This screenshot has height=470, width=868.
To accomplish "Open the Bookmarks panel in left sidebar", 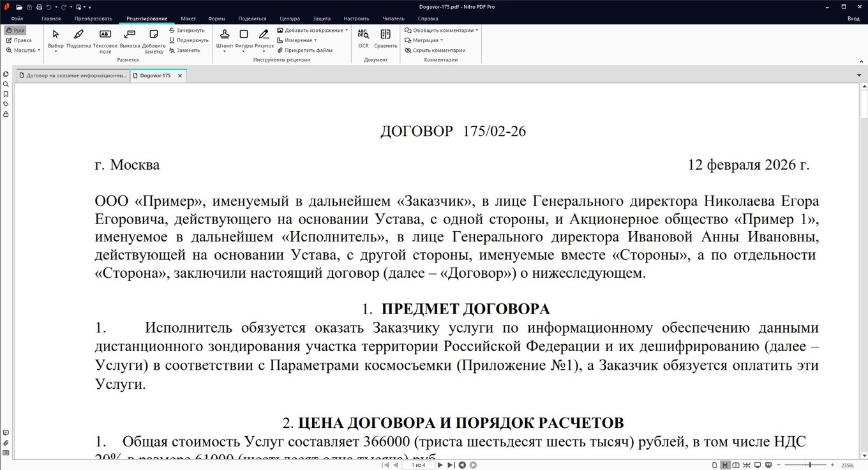I will point(6,94).
